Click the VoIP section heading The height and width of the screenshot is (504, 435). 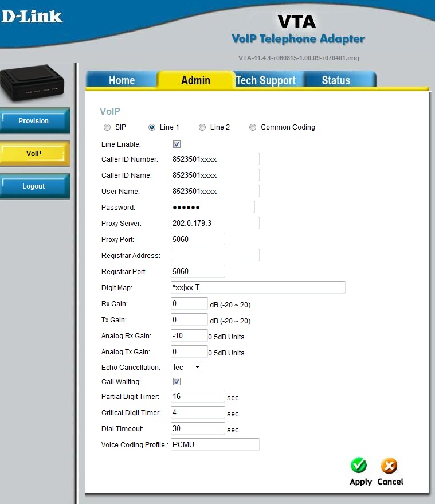click(110, 111)
